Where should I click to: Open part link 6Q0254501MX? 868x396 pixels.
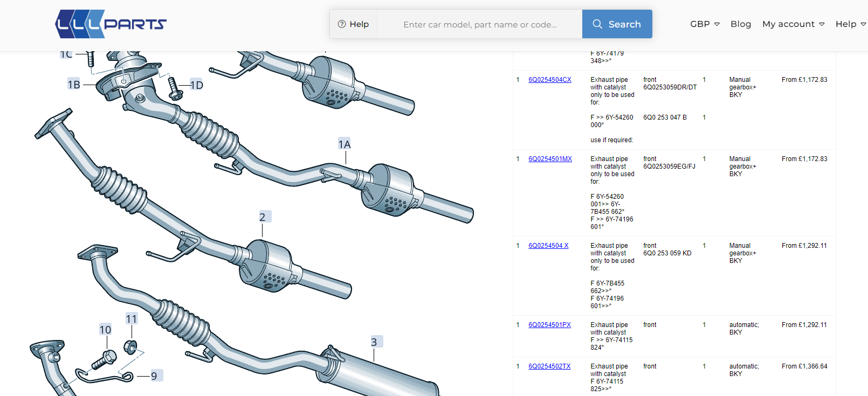[x=550, y=159]
